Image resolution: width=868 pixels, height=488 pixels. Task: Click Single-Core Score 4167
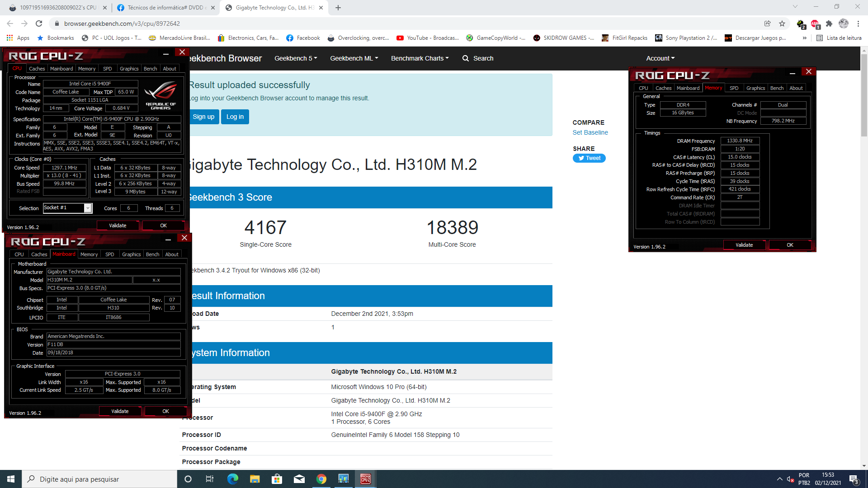coord(265,227)
